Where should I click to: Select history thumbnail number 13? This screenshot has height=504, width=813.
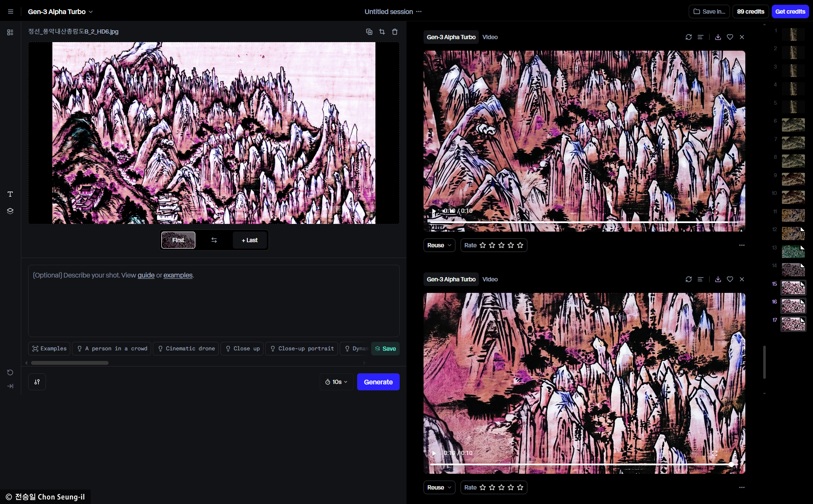click(x=793, y=252)
